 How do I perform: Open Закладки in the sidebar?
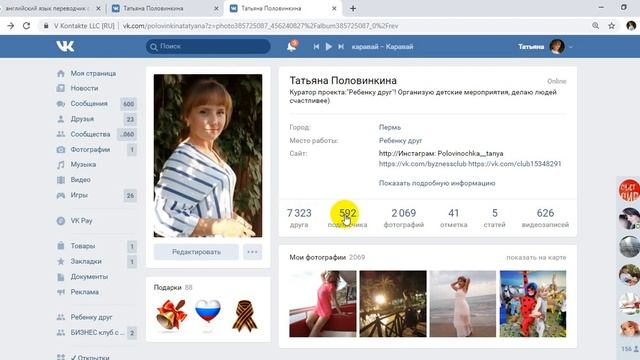pos(86,261)
